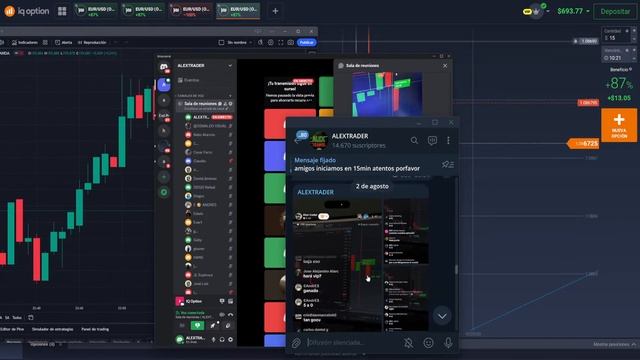
Task: Toggle the green screen share button in Discord
Action: click(198, 325)
